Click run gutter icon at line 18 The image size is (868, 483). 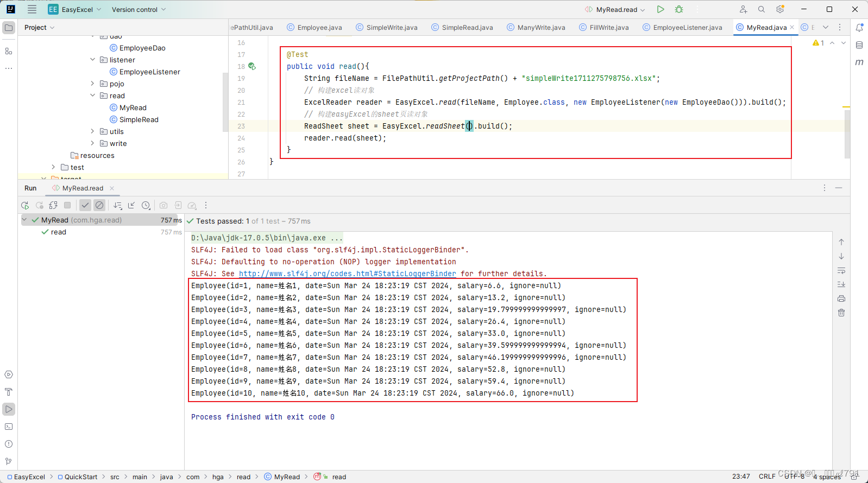tap(252, 66)
